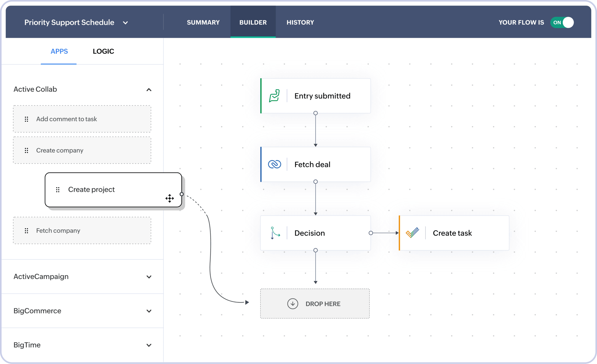This screenshot has height=364, width=597.
Task: Click the Create task checkmark icon
Action: pyautogui.click(x=413, y=233)
